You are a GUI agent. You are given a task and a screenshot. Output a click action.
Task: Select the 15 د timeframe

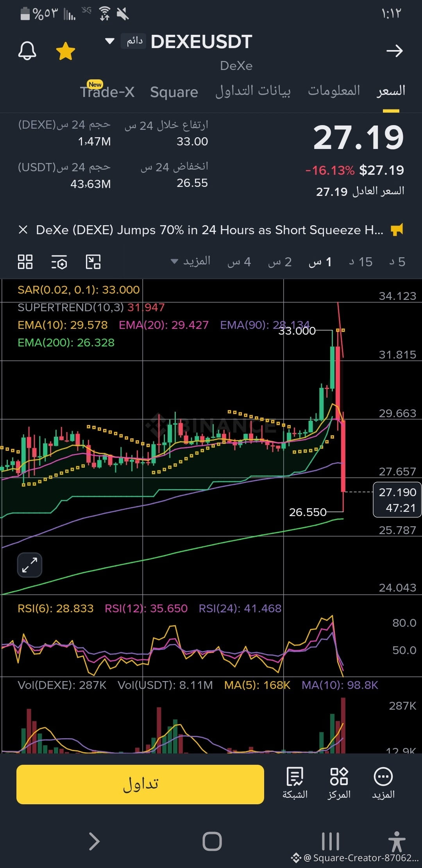coord(361,262)
